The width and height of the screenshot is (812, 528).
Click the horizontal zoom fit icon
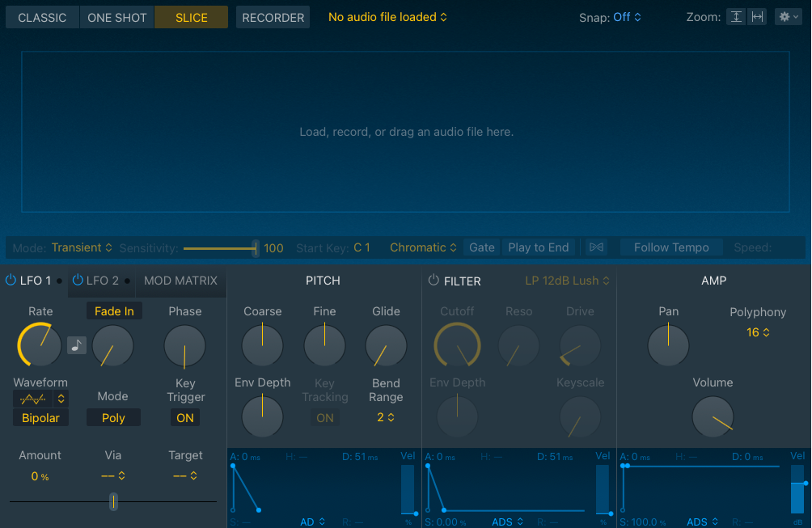pyautogui.click(x=757, y=16)
